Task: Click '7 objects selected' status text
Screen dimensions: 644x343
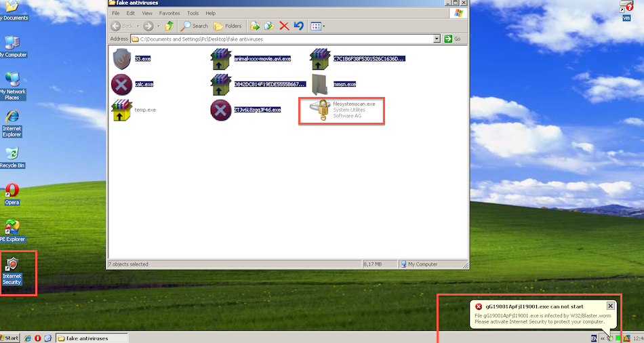Action: point(128,264)
